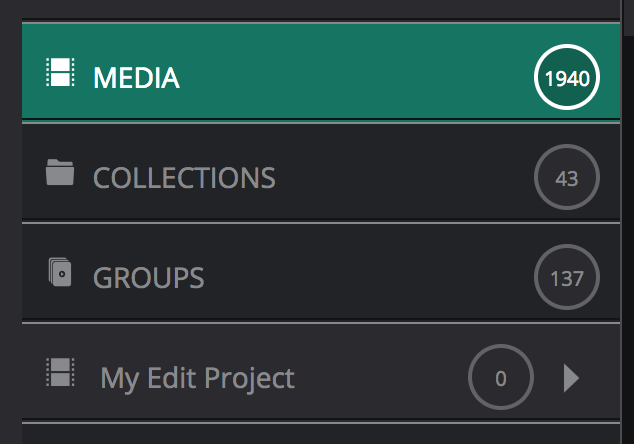Click the empty area right of the expand arrow
Image resolution: width=634 pixels, height=444 pixels.
click(x=603, y=378)
